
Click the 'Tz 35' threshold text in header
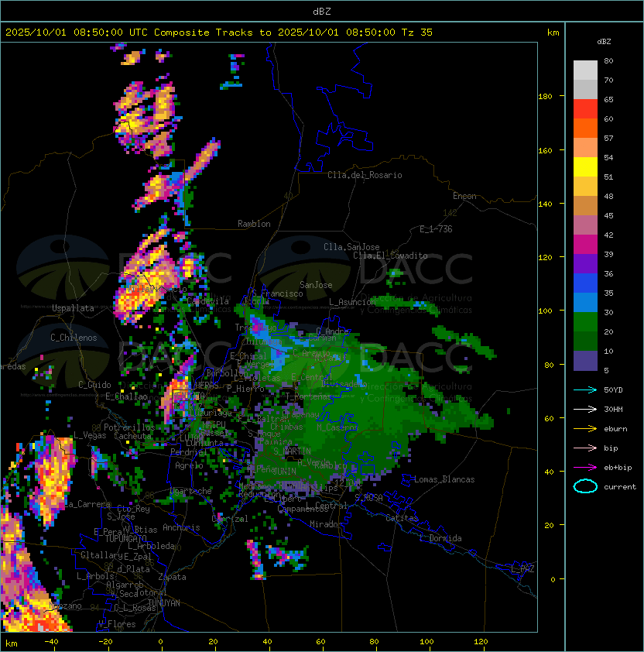(x=417, y=33)
